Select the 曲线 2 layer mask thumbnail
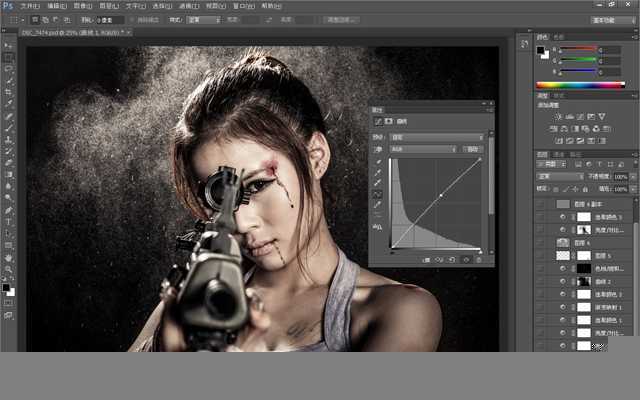The image size is (640, 400). click(x=584, y=281)
